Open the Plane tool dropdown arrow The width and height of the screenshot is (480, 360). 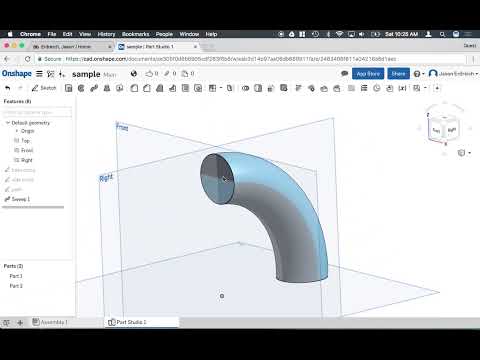tap(425, 88)
